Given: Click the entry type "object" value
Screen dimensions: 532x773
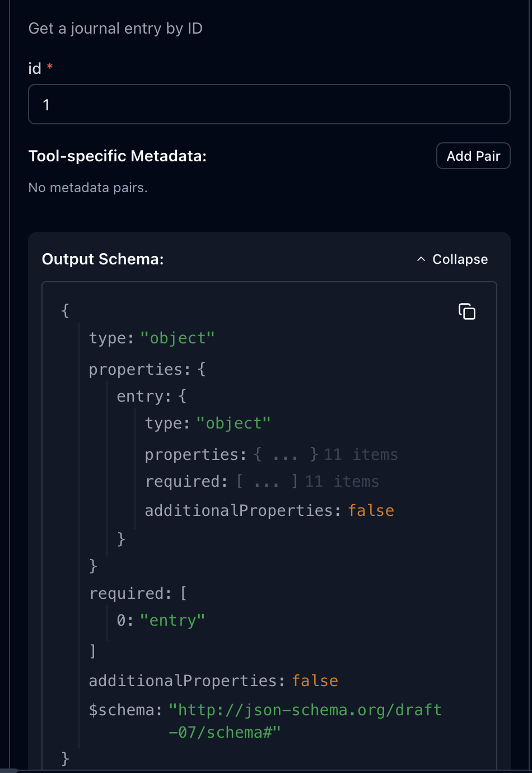Looking at the screenshot, I should tap(233, 423).
